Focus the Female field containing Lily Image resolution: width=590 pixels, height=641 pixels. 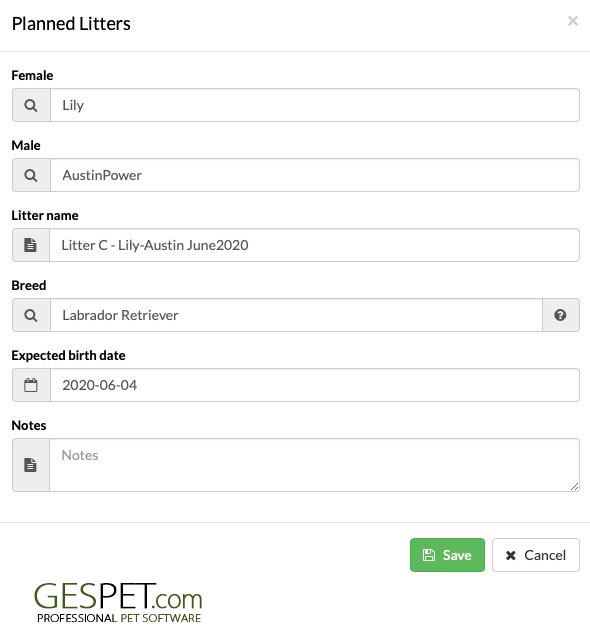(315, 105)
